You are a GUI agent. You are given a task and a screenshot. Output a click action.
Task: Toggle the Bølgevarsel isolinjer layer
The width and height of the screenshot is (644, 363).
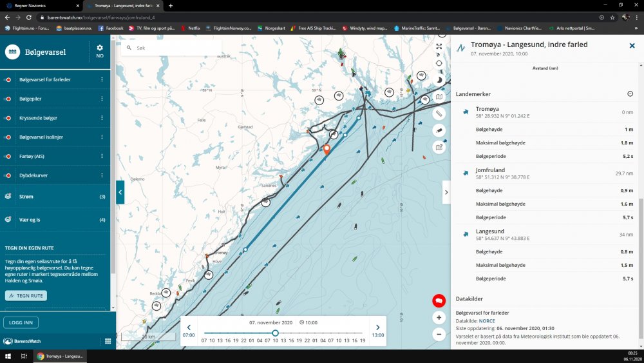tap(8, 137)
